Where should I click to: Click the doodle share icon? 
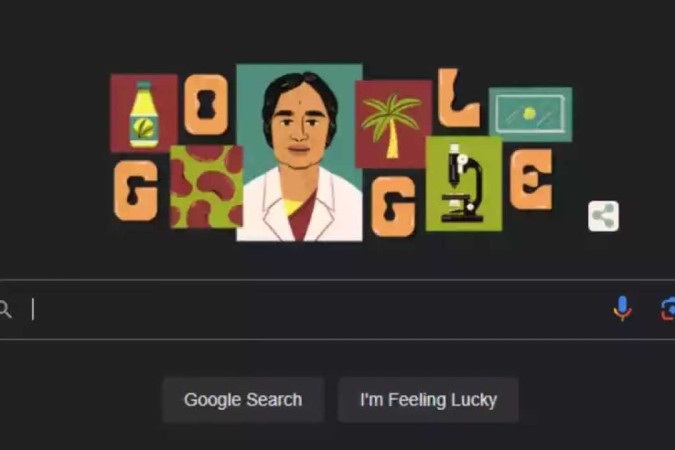603,216
